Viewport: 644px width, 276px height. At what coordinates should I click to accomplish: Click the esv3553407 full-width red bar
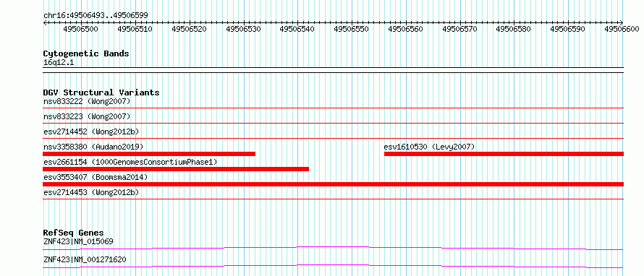coord(333,184)
